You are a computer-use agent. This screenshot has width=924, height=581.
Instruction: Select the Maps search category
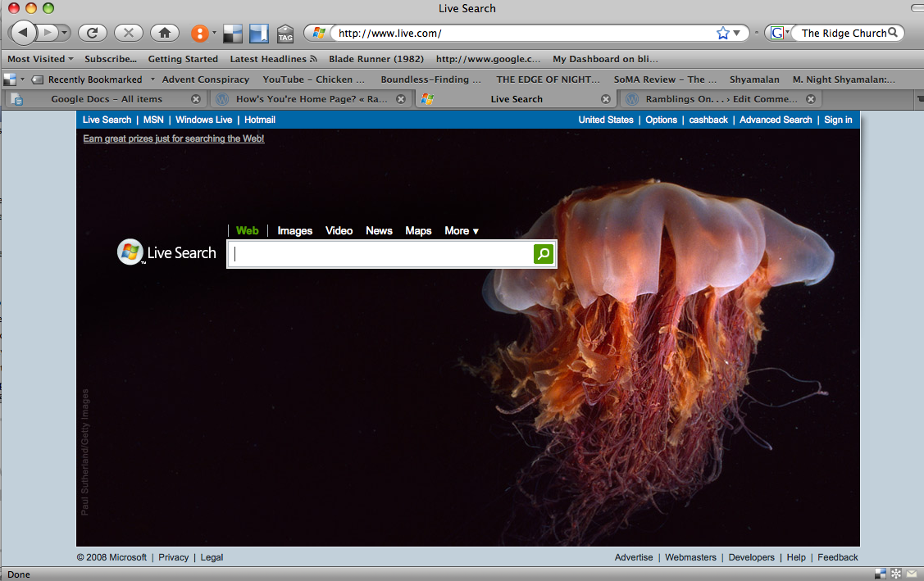coord(418,231)
